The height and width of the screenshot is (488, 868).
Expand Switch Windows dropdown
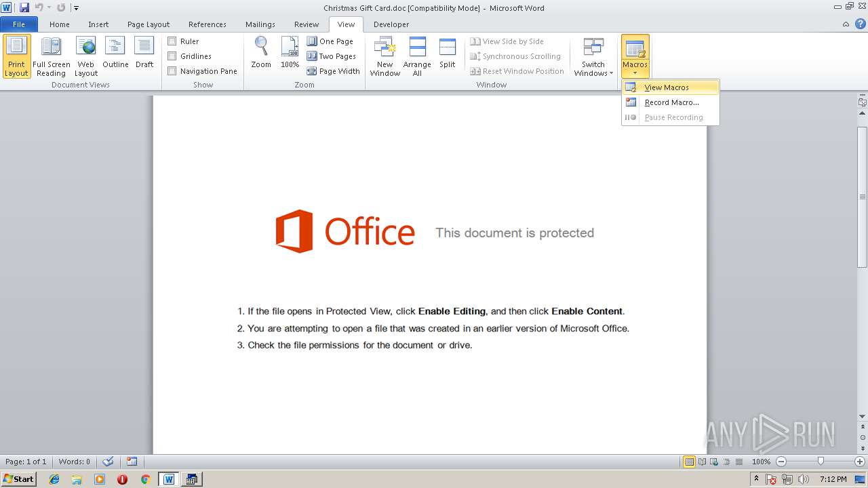593,57
